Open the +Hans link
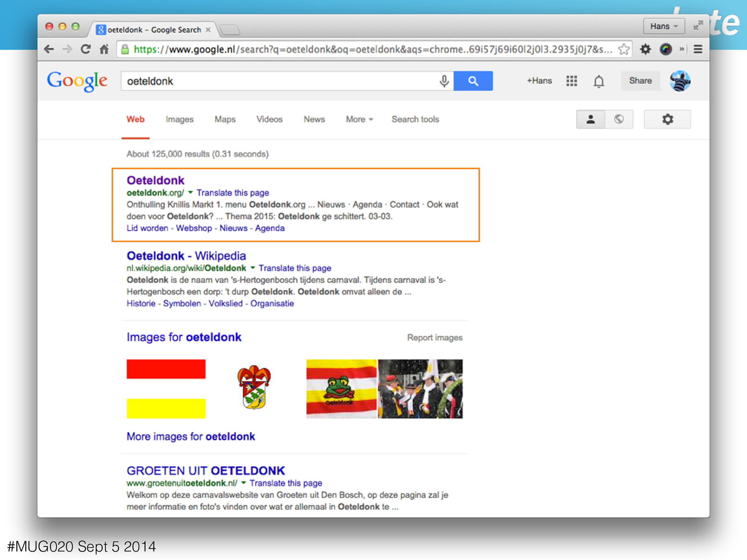 tap(539, 81)
